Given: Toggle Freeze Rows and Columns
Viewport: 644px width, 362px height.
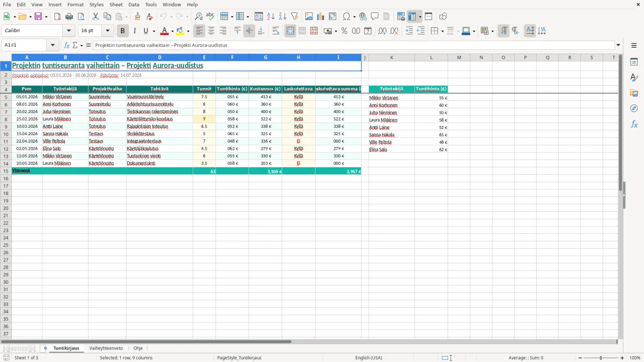Looking at the screenshot, I should [x=412, y=17].
